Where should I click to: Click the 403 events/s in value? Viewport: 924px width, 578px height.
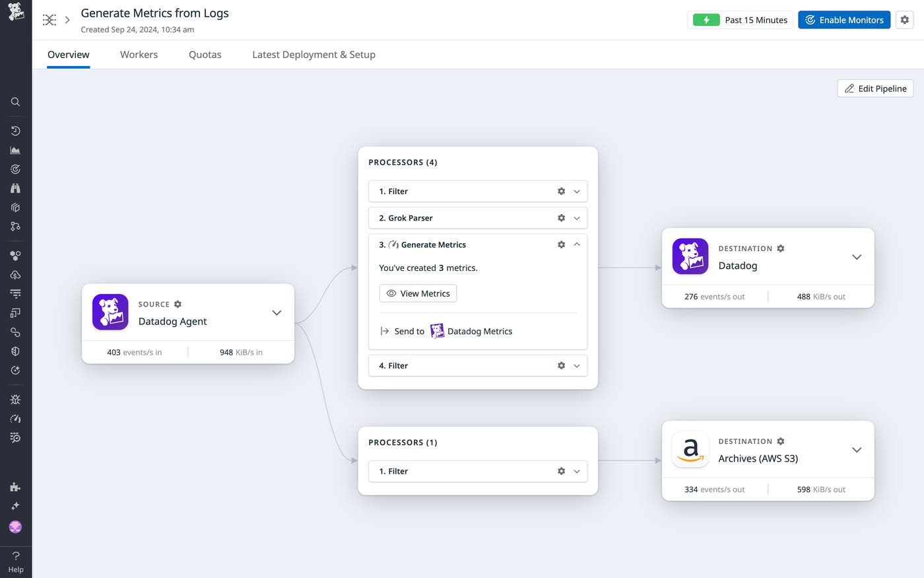point(135,352)
